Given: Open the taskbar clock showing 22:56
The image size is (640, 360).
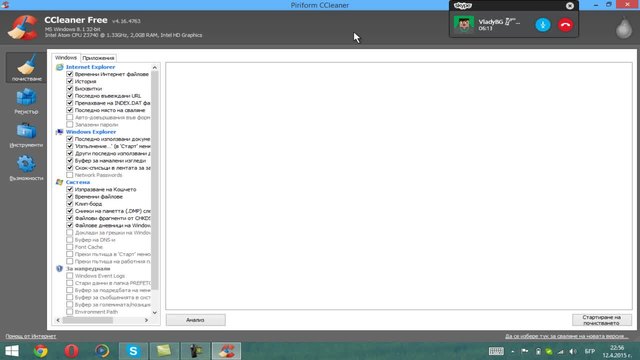Looking at the screenshot, I should click(x=617, y=351).
